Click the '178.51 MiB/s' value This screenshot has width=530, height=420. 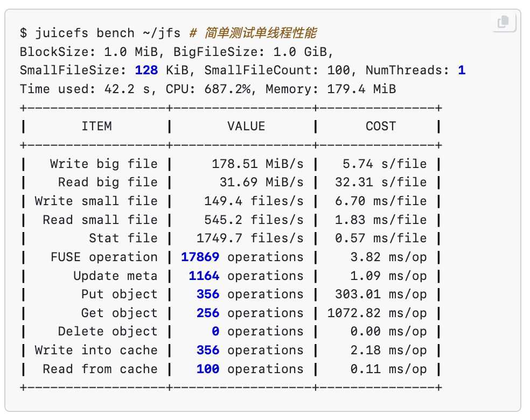tap(257, 164)
